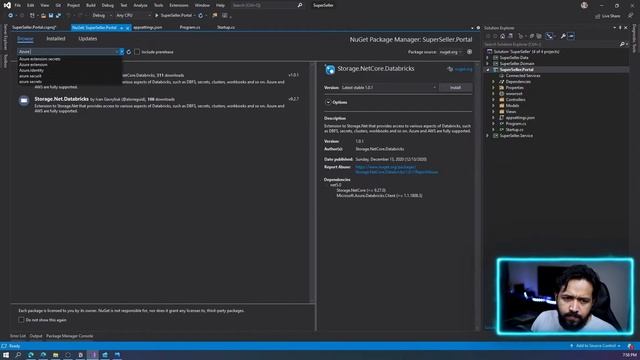Open File Explorer from the taskbar

pos(56,355)
